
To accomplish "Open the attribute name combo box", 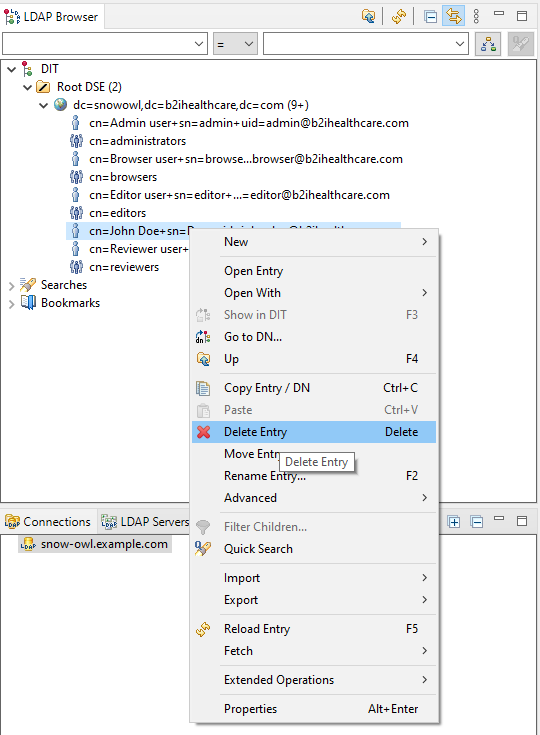I will pyautogui.click(x=105, y=44).
